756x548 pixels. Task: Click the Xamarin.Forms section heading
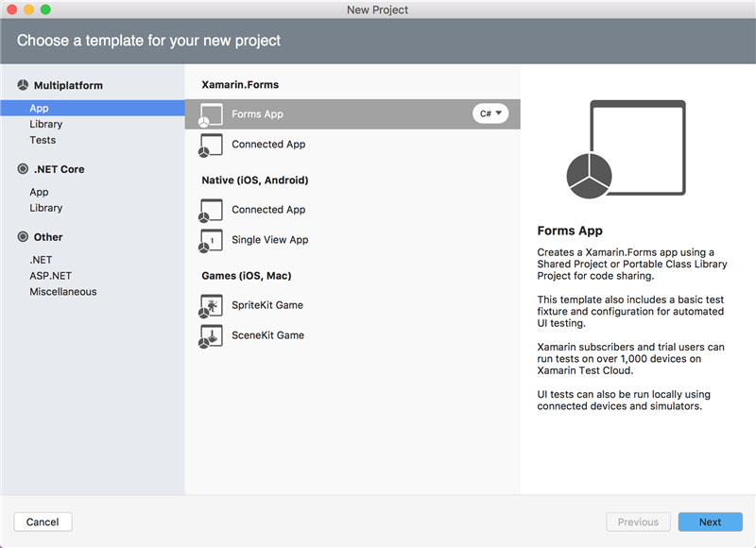click(240, 85)
